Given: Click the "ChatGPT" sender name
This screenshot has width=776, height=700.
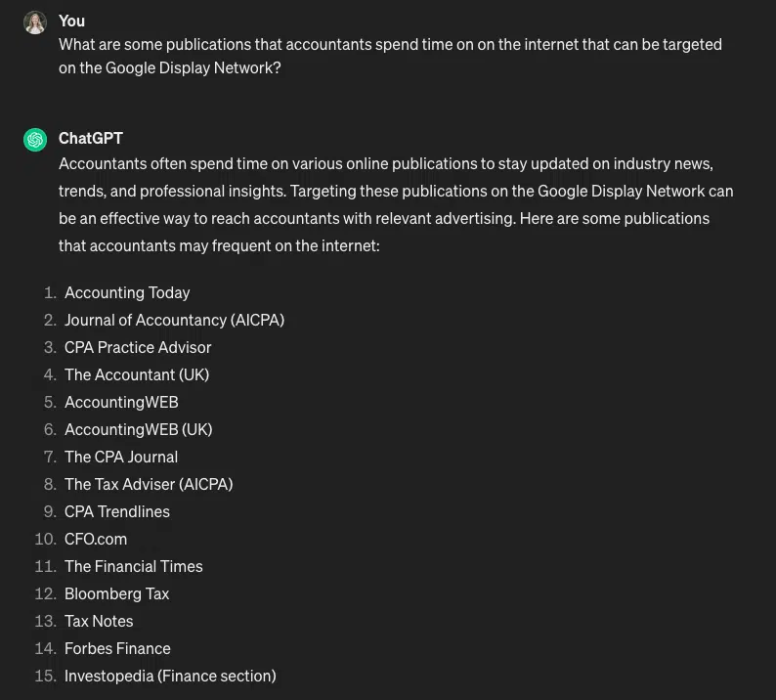Looking at the screenshot, I should coord(91,138).
